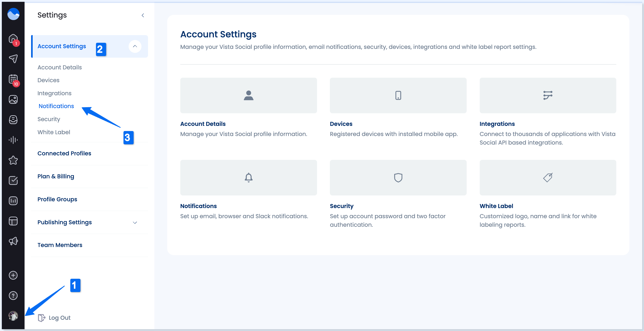Open the megaphone icon in sidebar
644x331 pixels.
click(x=13, y=241)
